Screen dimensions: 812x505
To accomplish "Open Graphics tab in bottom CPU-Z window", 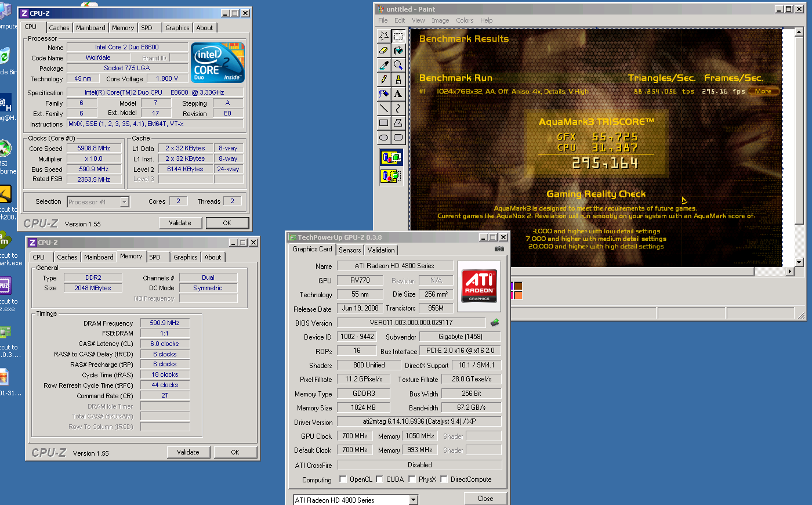I will 186,257.
